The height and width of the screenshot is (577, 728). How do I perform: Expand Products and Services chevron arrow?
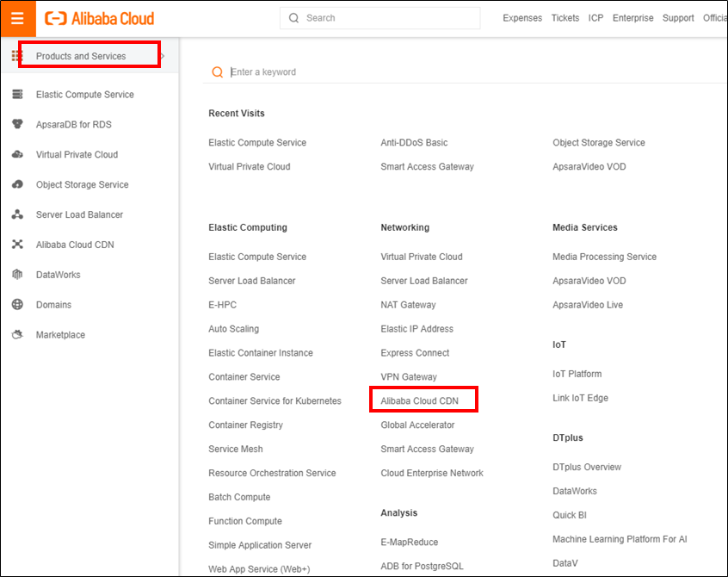(x=163, y=56)
